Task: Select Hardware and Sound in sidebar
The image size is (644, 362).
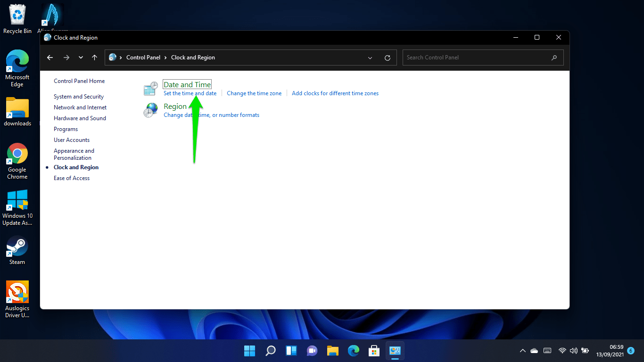Action: coord(80,118)
